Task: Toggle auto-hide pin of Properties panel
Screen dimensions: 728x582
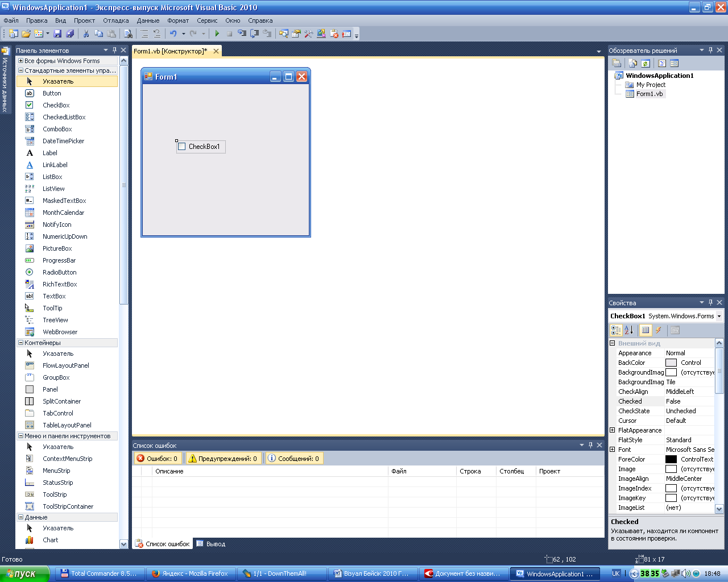Action: (x=710, y=302)
